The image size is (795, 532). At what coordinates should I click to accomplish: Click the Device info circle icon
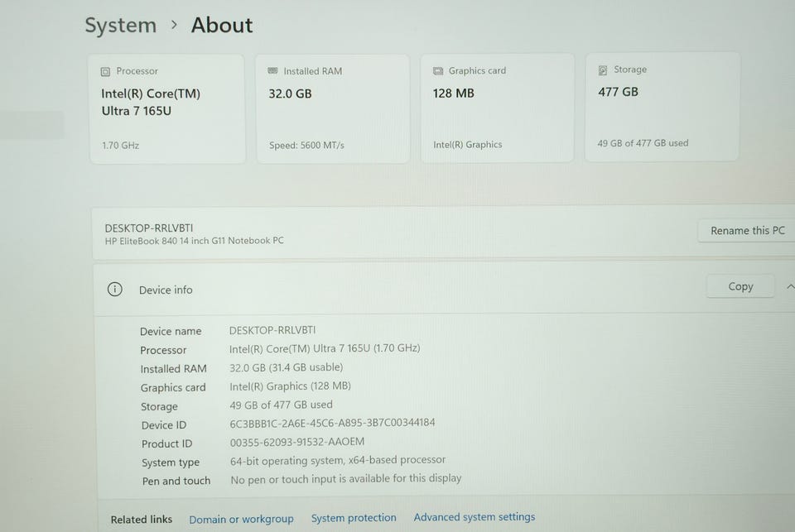click(114, 290)
